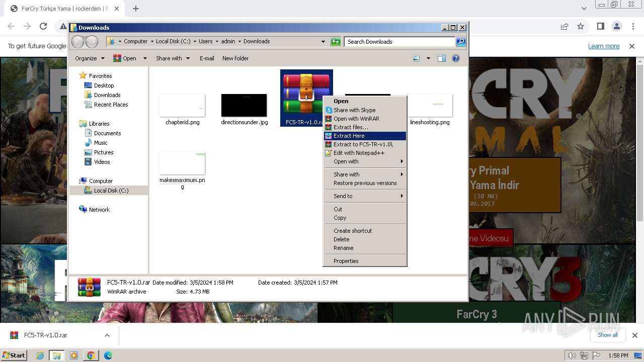This screenshot has width=644, height=362.
Task: Select Computer in navigation pane
Action: pos(101,181)
